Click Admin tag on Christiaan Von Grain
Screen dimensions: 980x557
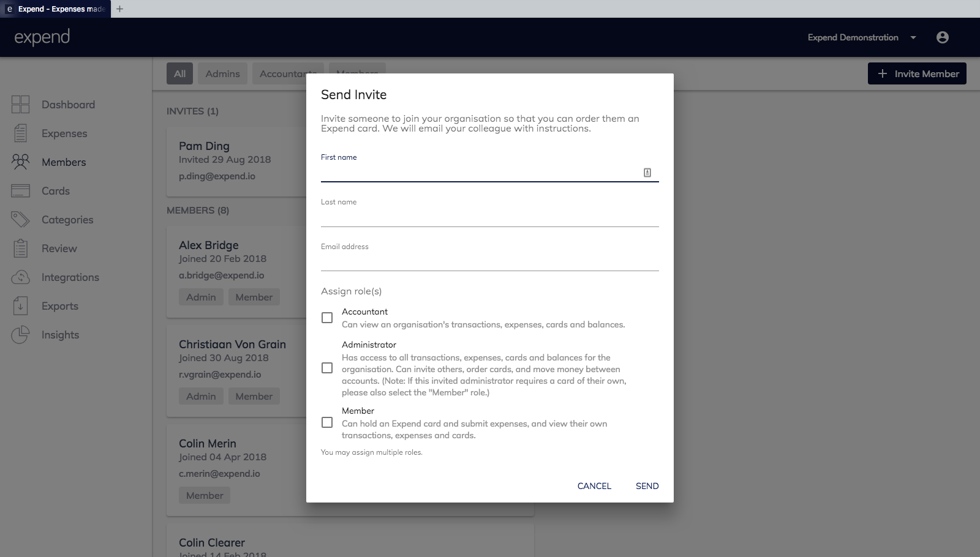(x=201, y=397)
